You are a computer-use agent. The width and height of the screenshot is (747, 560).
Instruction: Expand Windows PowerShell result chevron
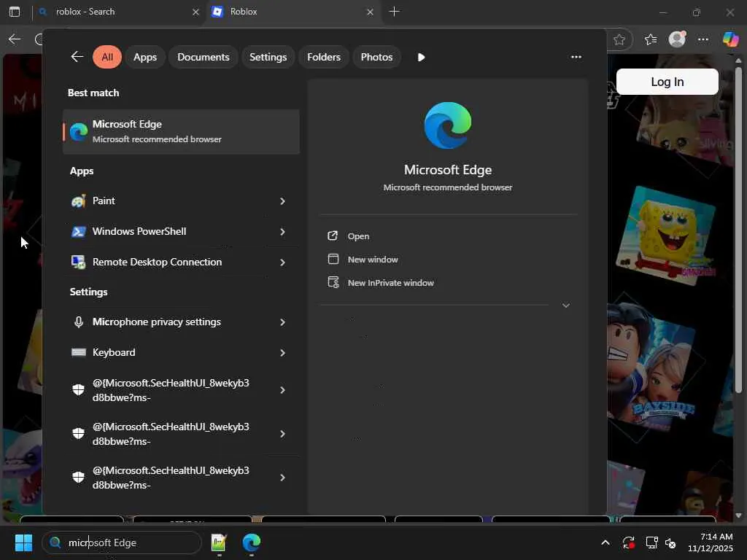282,231
